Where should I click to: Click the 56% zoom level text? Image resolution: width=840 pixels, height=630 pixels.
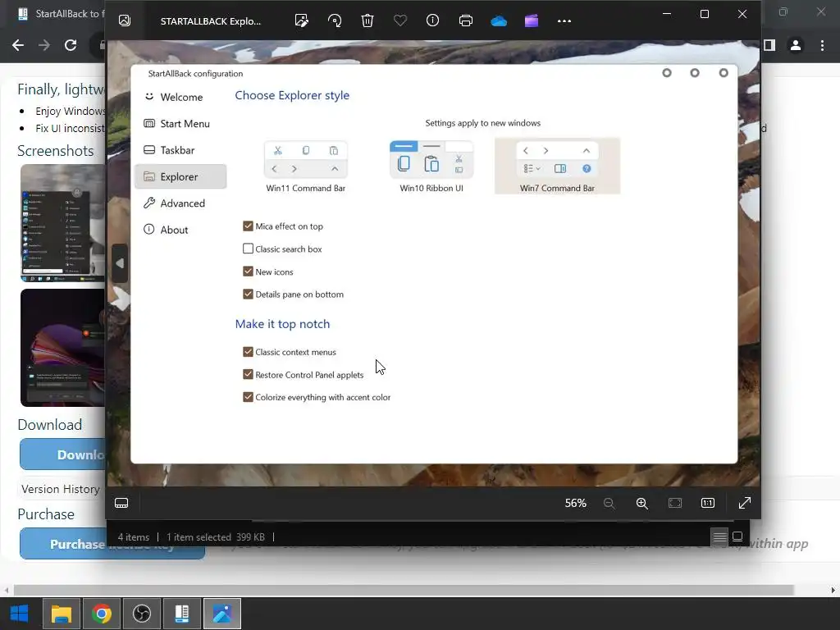pos(575,503)
